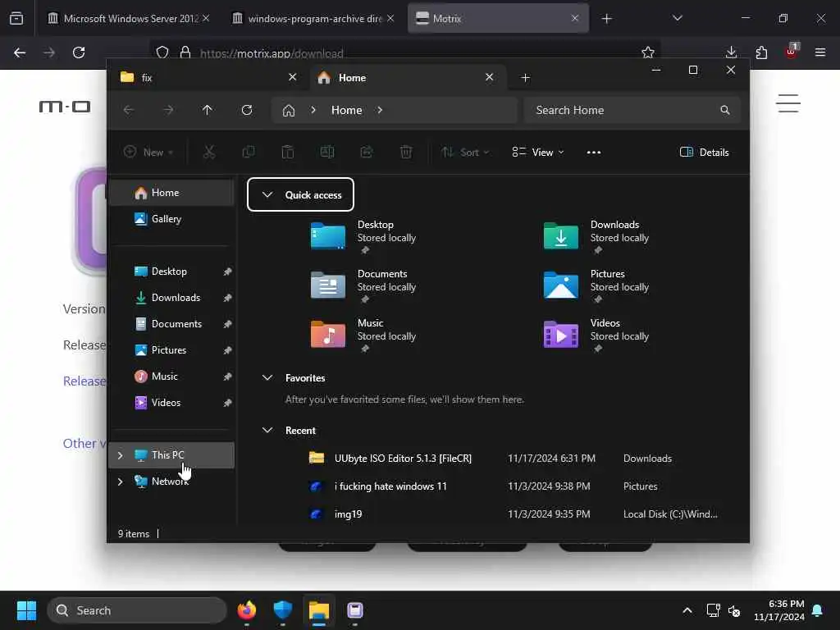Click in the Search Home field
Viewport: 840px width, 630px height.
632,111
